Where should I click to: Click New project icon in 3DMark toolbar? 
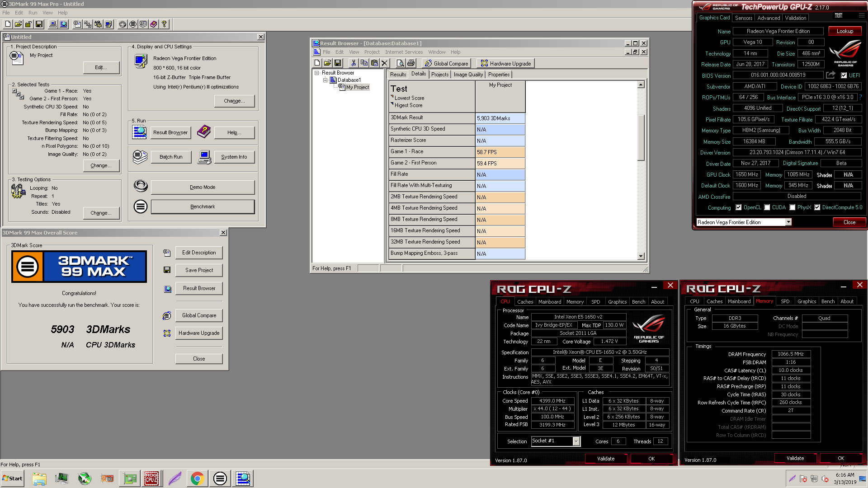pos(8,24)
